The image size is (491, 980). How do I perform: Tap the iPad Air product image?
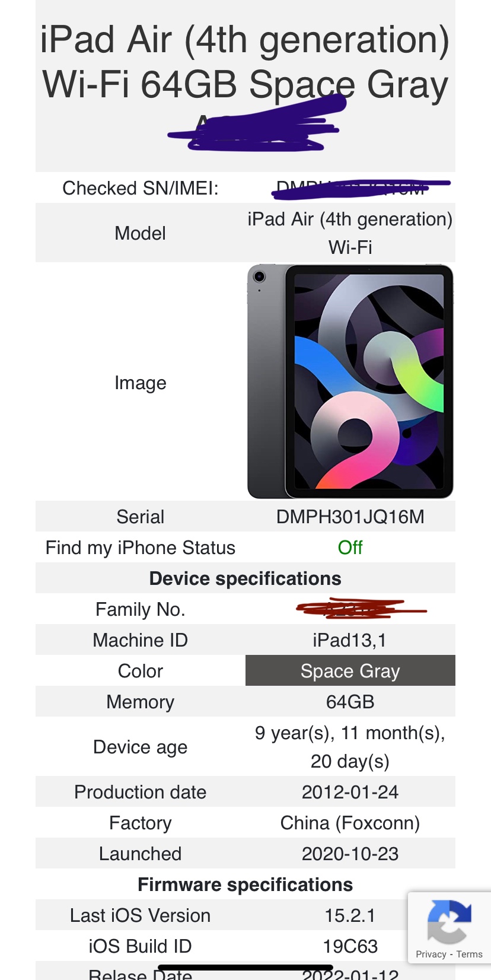pyautogui.click(x=350, y=381)
